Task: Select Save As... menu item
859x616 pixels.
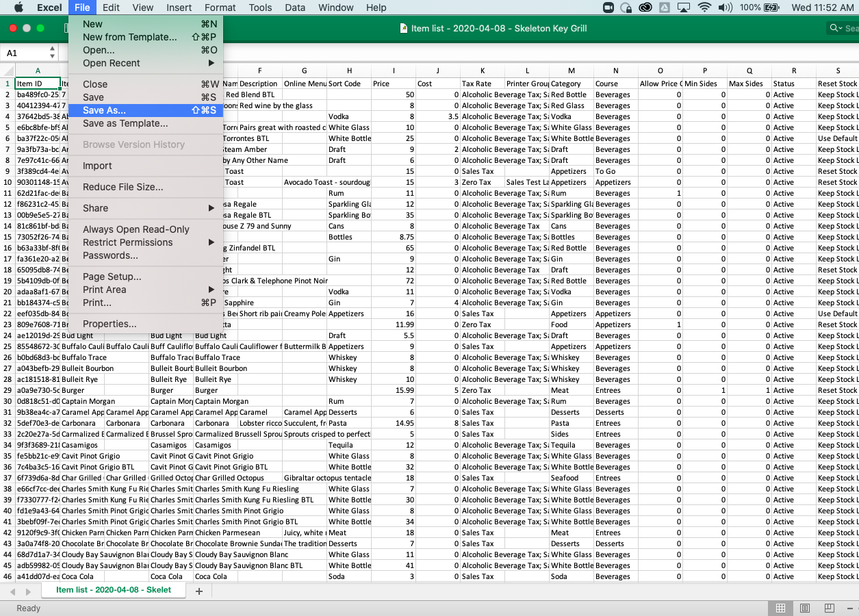Action: click(x=146, y=110)
